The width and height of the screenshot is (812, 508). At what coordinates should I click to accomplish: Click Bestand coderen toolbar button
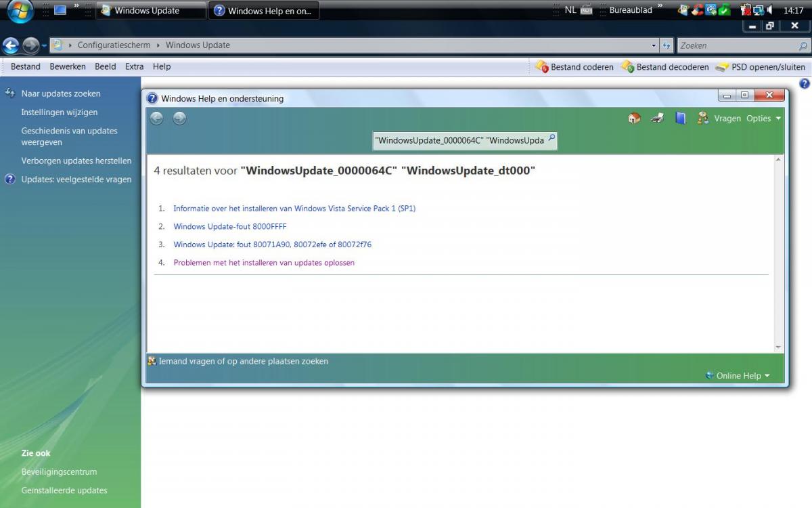pyautogui.click(x=574, y=66)
